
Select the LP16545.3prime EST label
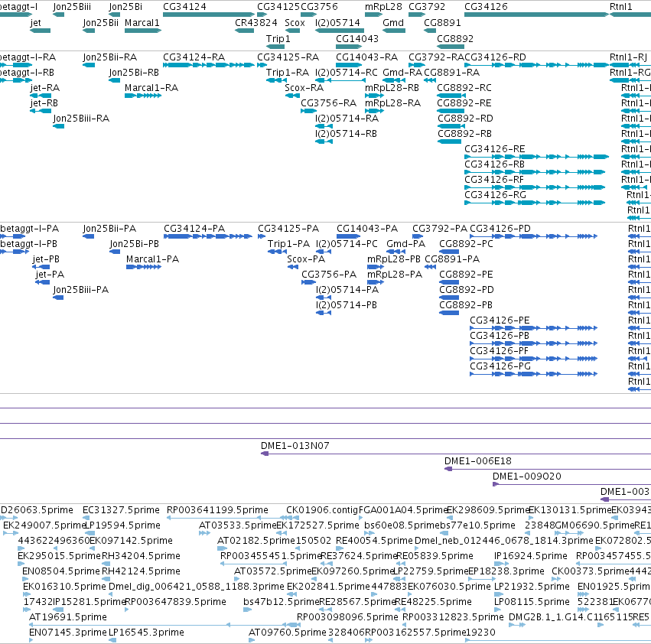tap(146, 633)
